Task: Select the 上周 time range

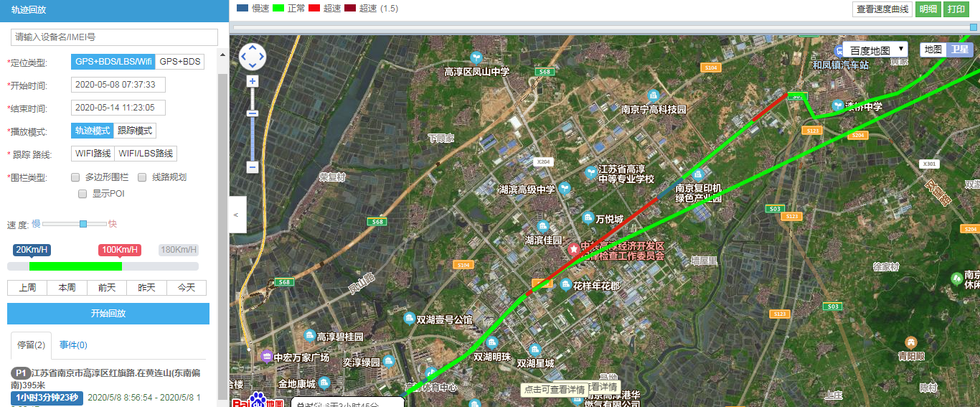Action: click(x=27, y=288)
